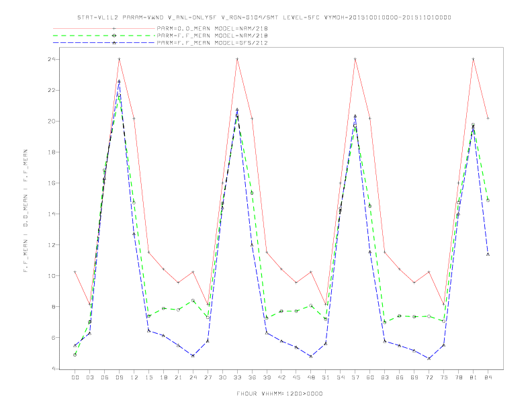This screenshot has width=532, height=411.
Task: Click y-axis tick label 16
Action: tap(52, 183)
